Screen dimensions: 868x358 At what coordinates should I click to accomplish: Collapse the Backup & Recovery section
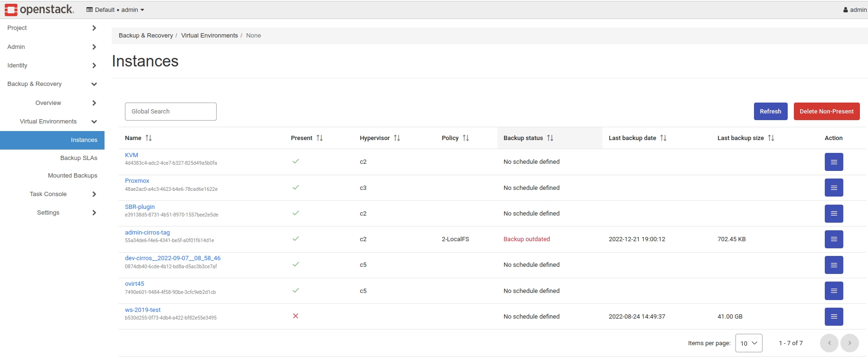[x=51, y=84]
